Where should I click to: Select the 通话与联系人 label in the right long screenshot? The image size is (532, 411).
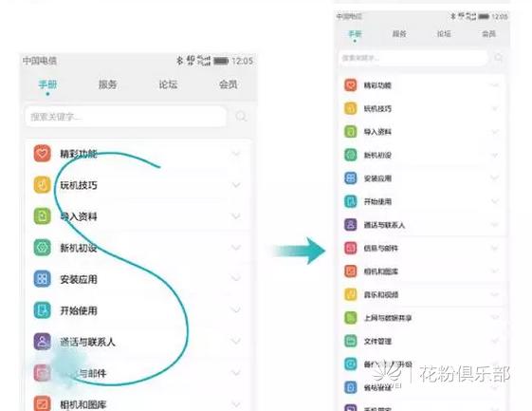coord(384,225)
